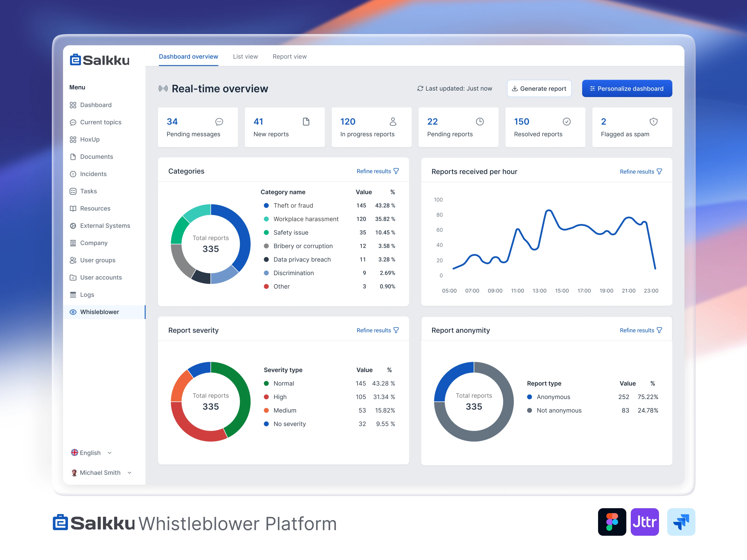The width and height of the screenshot is (747, 560).
Task: Click the External Systems gear icon
Action: pos(73,225)
